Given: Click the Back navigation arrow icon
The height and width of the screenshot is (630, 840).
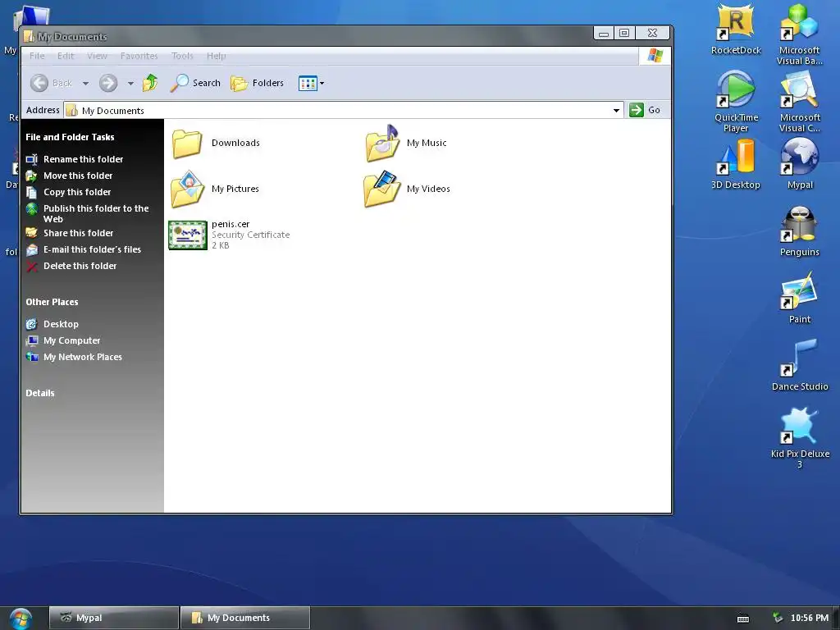Looking at the screenshot, I should [x=39, y=83].
